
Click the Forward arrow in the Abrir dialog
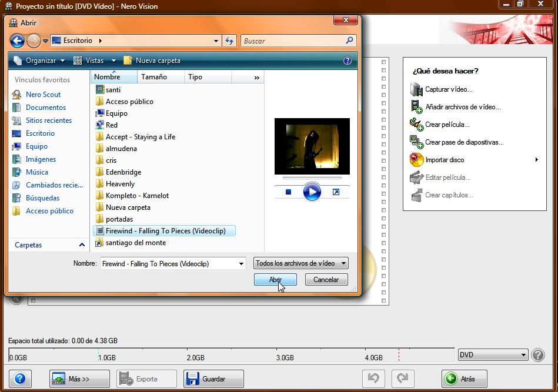click(x=34, y=41)
